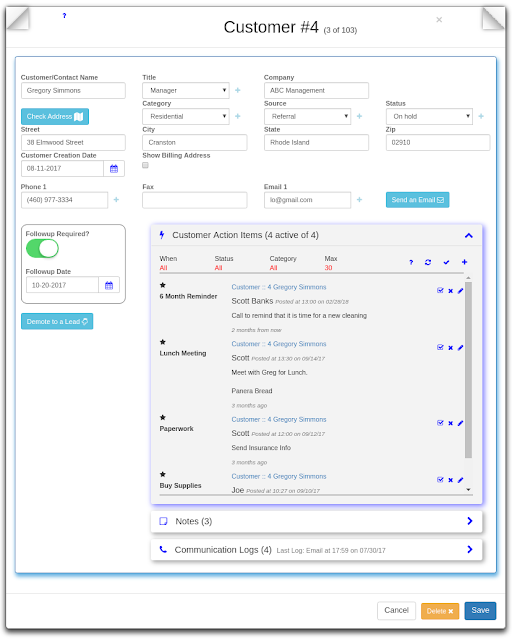Add a new customer action item
Image resolution: width=512 pixels, height=640 pixels.
coord(464,262)
